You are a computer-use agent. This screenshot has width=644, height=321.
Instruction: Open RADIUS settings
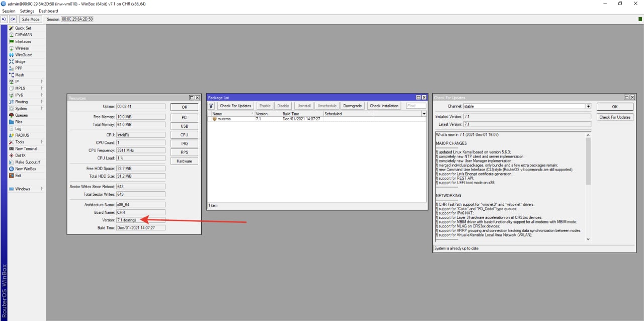(22, 135)
